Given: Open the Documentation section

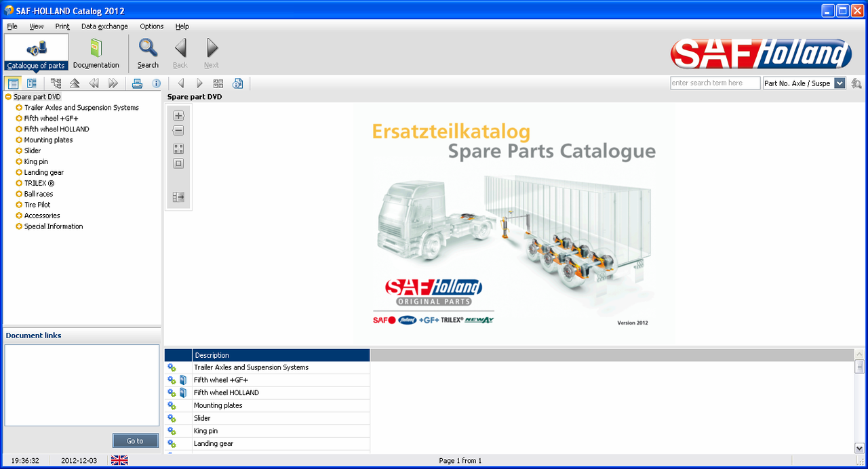Looking at the screenshot, I should click(x=96, y=53).
